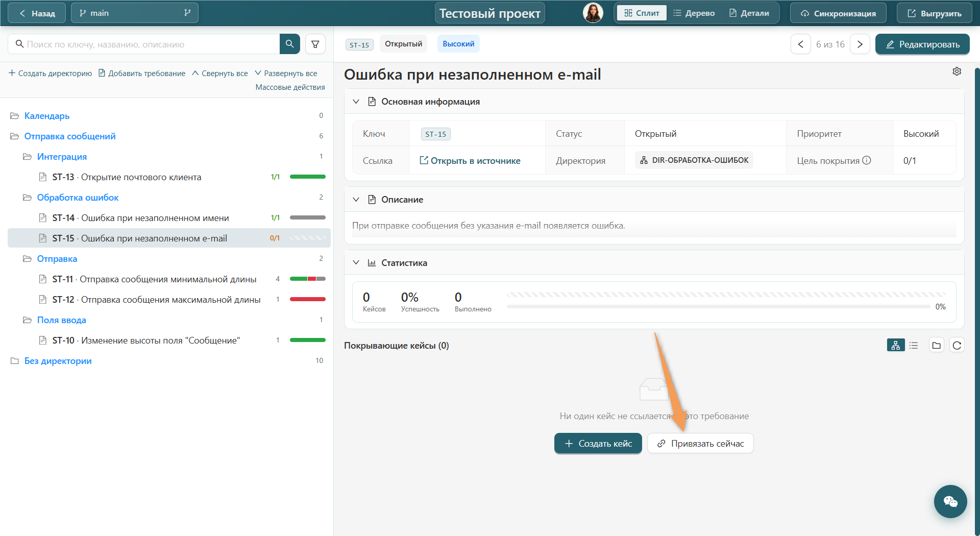Click the Привязать сейчас button
980x536 pixels.
(x=700, y=444)
